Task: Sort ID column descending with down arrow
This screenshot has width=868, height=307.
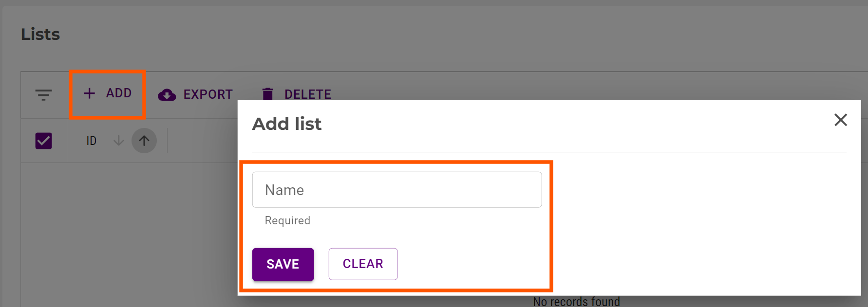Action: (118, 141)
